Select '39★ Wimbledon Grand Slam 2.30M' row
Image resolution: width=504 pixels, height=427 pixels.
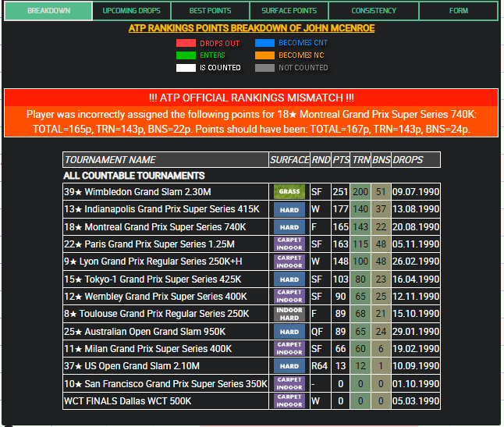(251, 192)
